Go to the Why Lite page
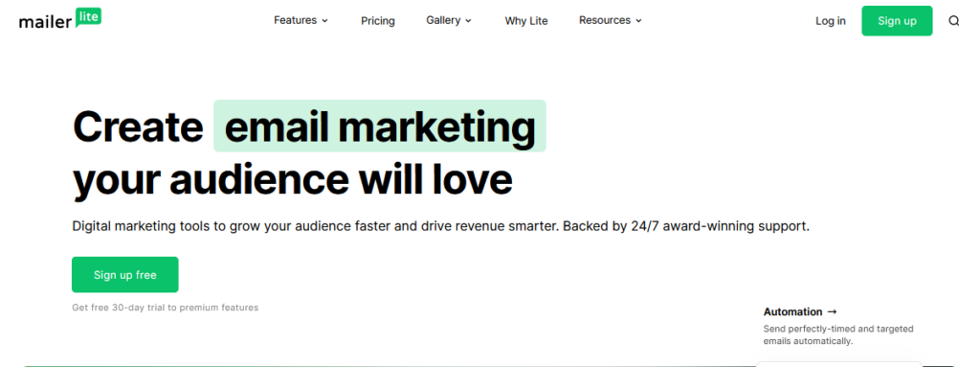 point(526,21)
